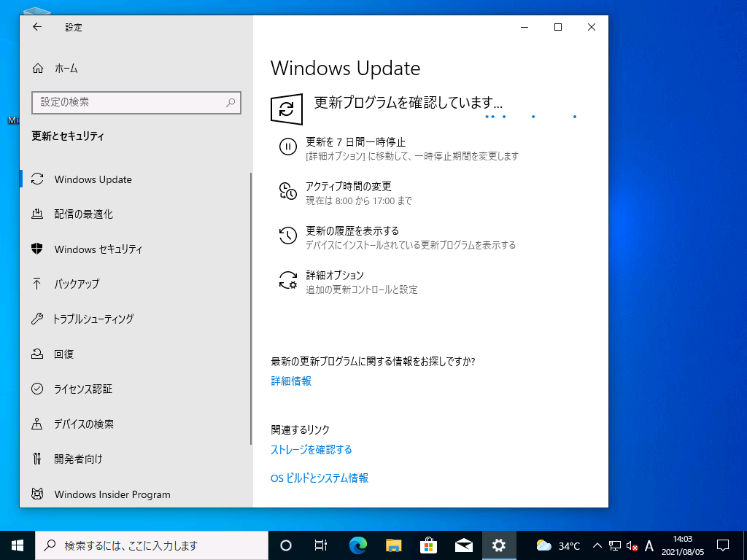Viewport: 747px width, 560px height.
Task: Open File Explorer from taskbar
Action: pos(393,545)
